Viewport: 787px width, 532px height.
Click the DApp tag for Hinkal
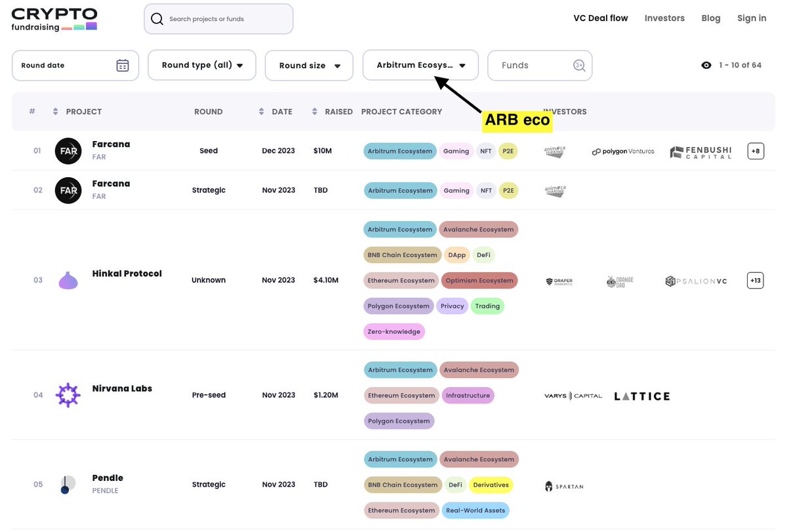[456, 255]
